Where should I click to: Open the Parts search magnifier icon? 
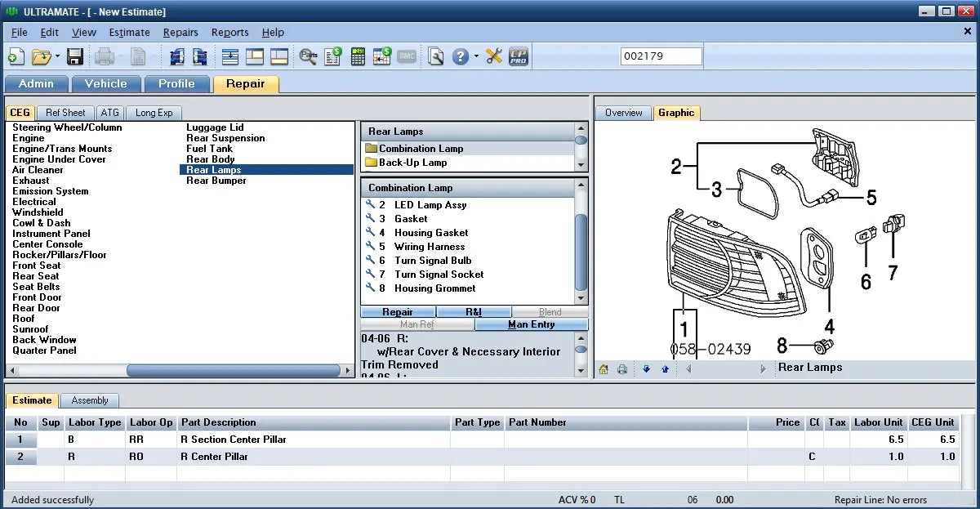308,56
